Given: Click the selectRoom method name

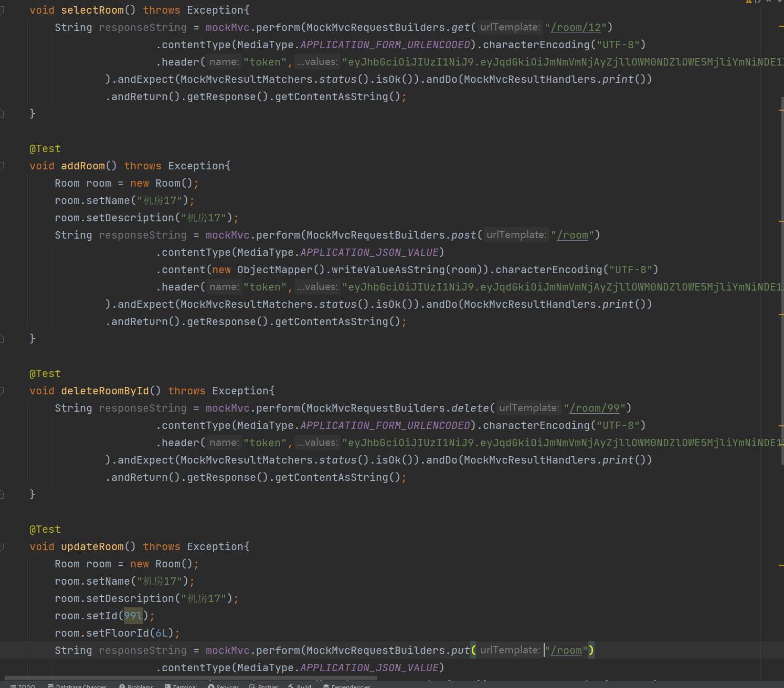Looking at the screenshot, I should pos(92,10).
